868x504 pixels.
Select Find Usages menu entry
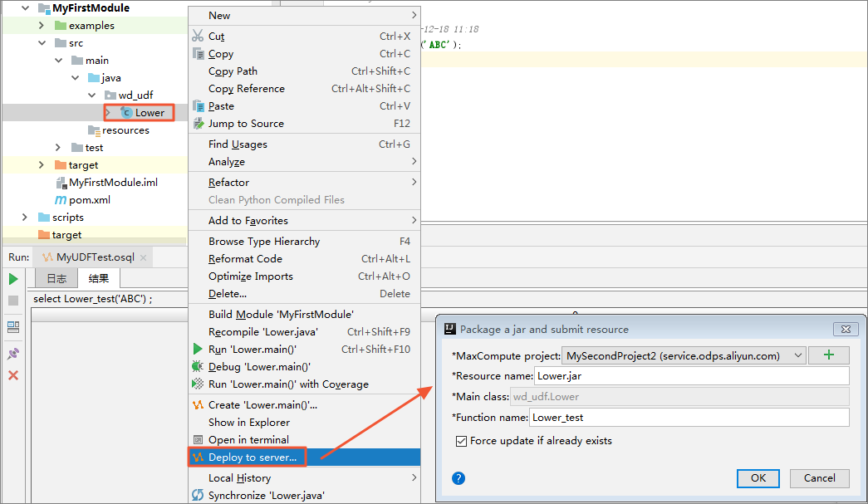[x=305, y=144]
